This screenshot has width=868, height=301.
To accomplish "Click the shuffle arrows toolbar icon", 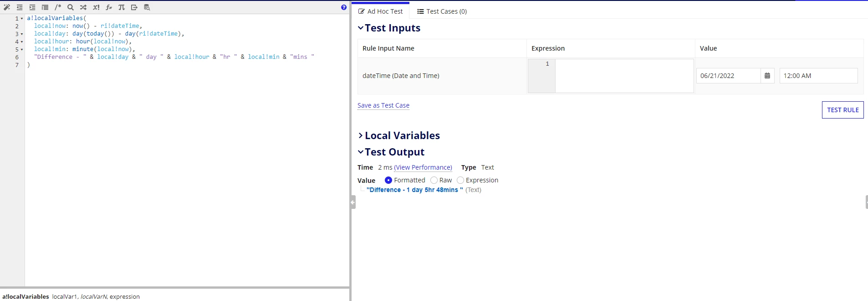I will point(83,7).
